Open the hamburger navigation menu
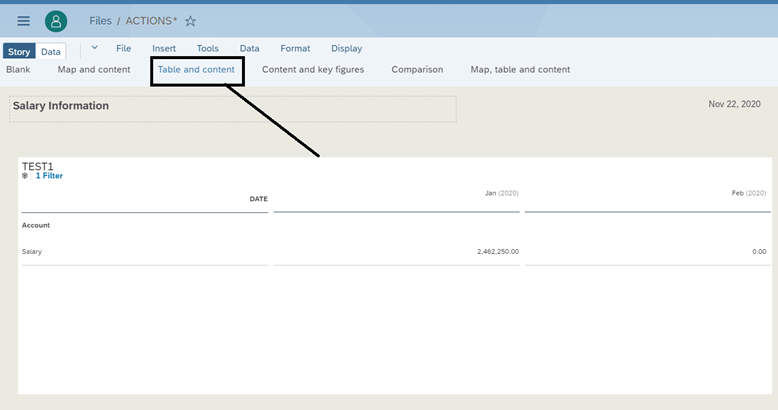778x410 pixels. pyautogui.click(x=23, y=21)
